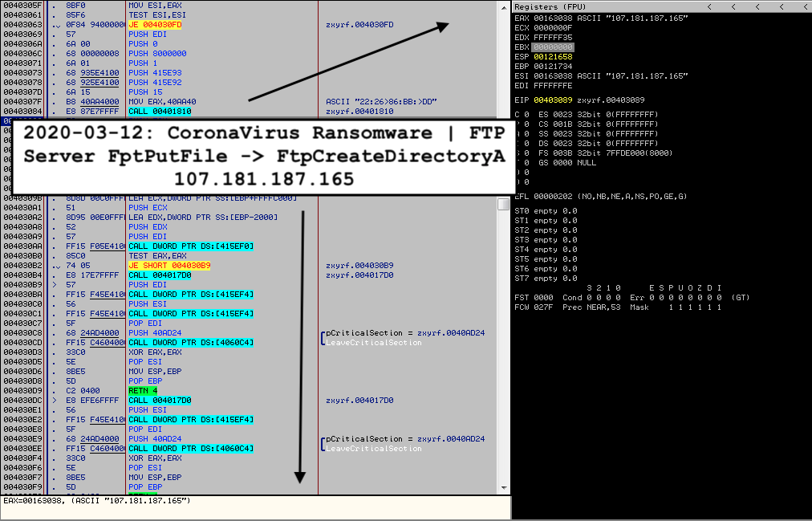Select the ESP register value 00121658
The height and width of the screenshot is (521, 812).
coord(553,57)
